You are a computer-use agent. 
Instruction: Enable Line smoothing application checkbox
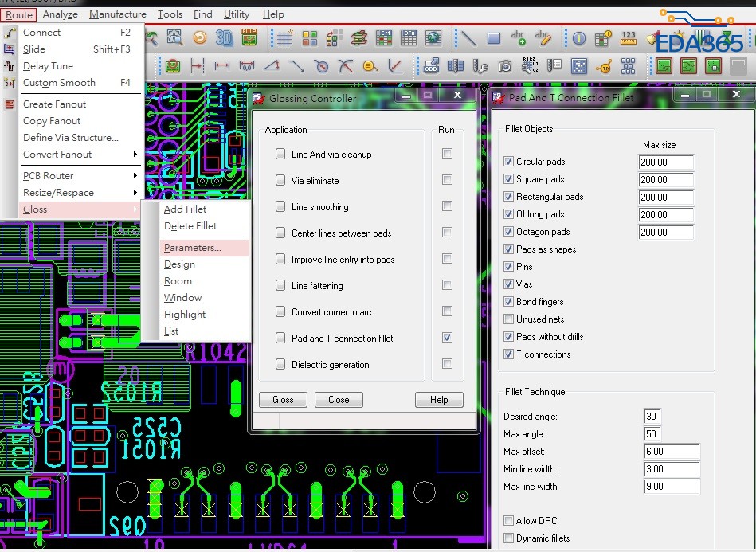tap(280, 207)
